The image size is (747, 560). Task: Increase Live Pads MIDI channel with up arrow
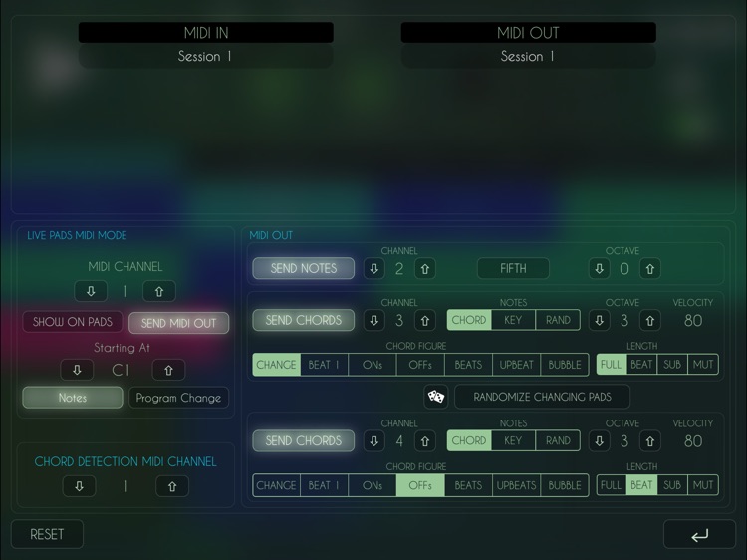pyautogui.click(x=159, y=291)
